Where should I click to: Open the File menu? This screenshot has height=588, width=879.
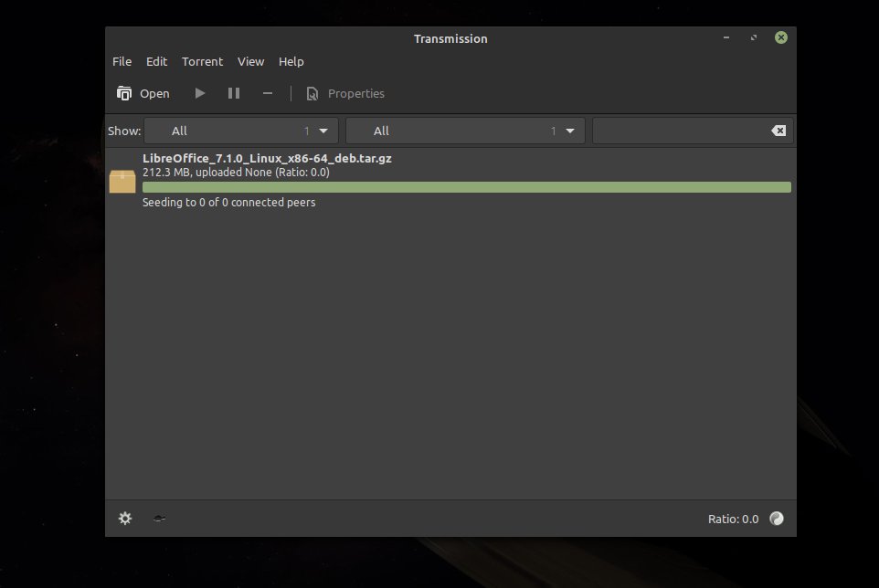tap(122, 61)
